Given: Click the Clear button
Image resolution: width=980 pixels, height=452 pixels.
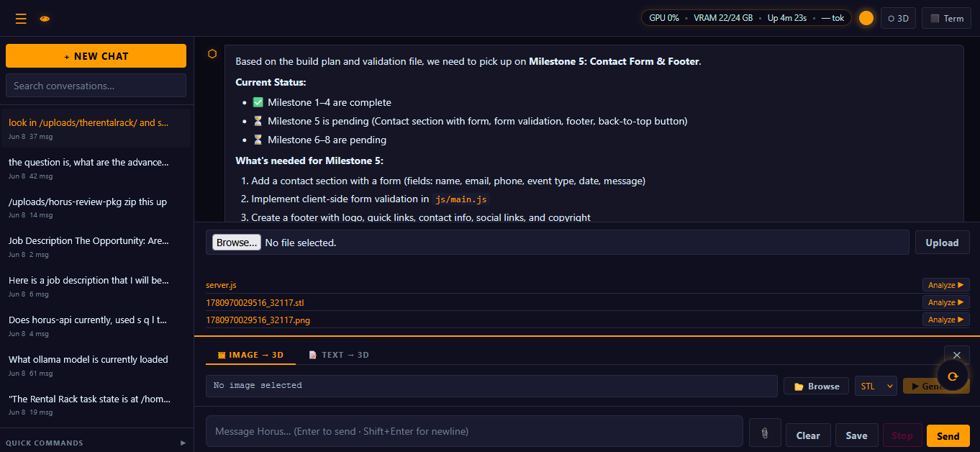Looking at the screenshot, I should [808, 435].
